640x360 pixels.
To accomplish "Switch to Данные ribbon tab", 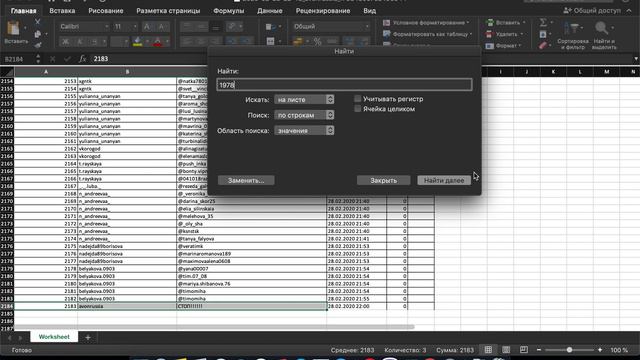I will tap(270, 11).
